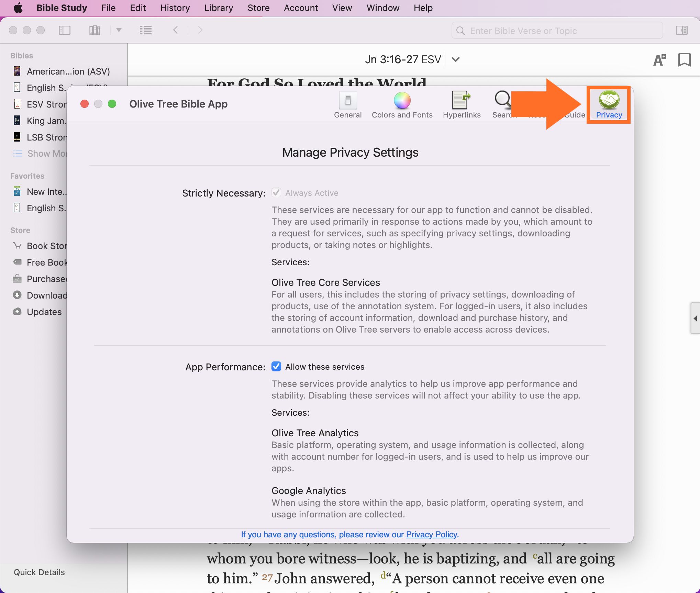
Task: Open the Store menu
Action: pos(258,8)
